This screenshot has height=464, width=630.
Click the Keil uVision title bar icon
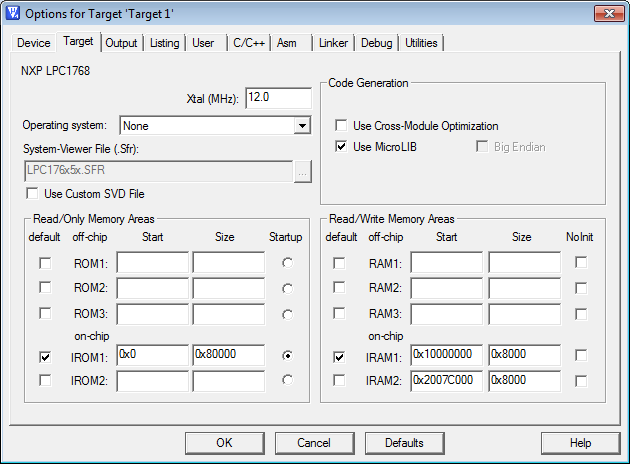13,14
